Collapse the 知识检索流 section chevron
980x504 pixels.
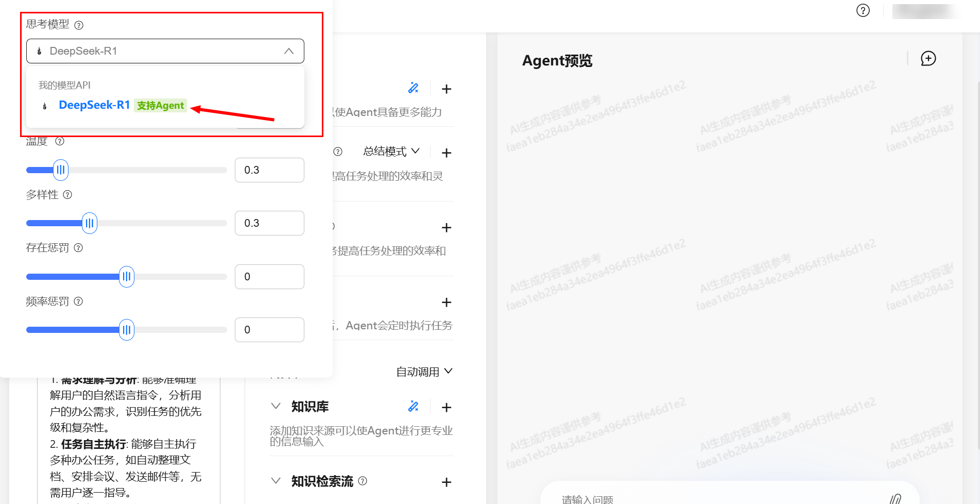click(276, 481)
